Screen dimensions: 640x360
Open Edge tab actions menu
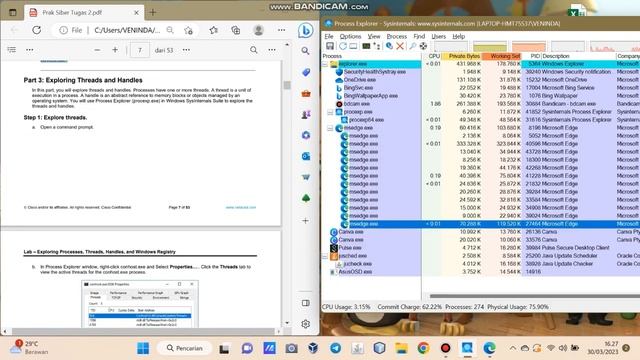pos(13,12)
